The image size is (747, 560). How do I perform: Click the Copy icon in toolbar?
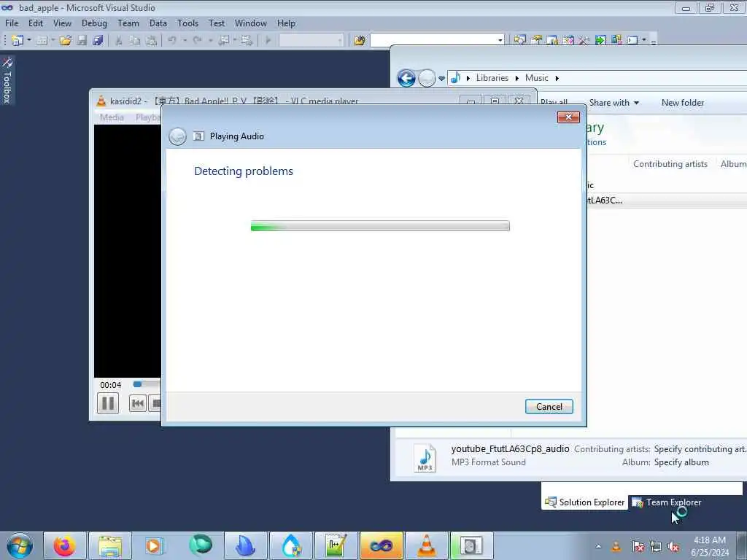click(135, 41)
